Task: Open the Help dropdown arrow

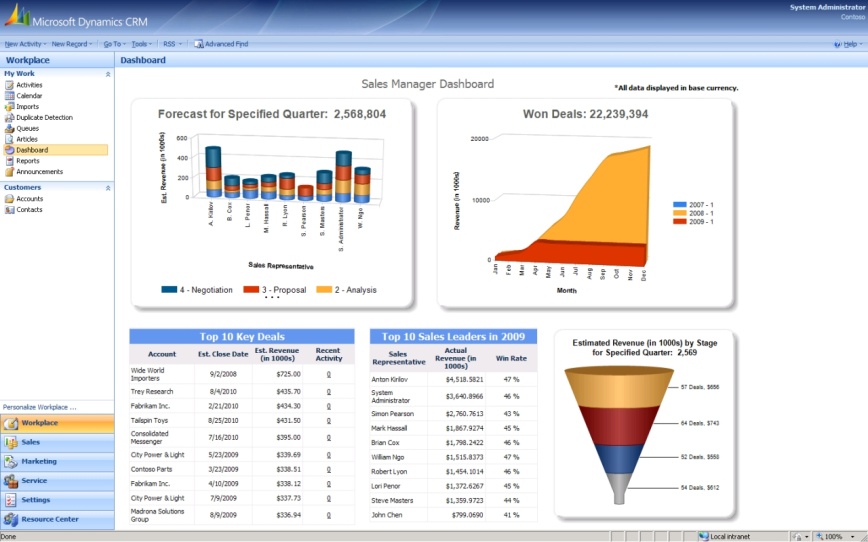Action: tap(861, 44)
